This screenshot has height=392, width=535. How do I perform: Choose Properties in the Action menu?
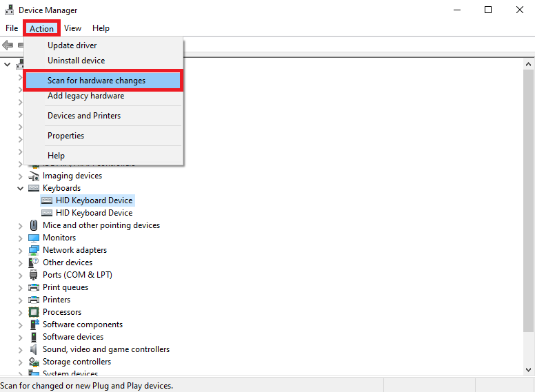point(103,136)
